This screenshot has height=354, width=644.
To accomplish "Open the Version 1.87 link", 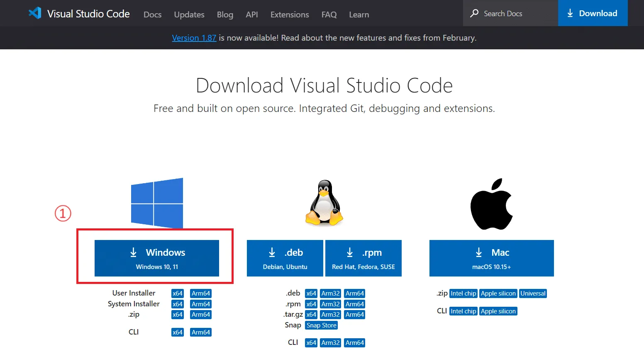I will coord(194,38).
